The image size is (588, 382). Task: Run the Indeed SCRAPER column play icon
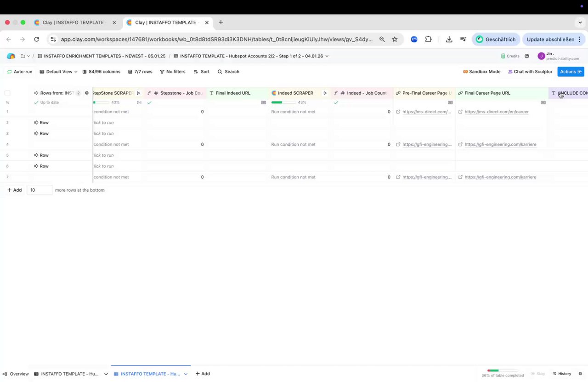click(325, 93)
